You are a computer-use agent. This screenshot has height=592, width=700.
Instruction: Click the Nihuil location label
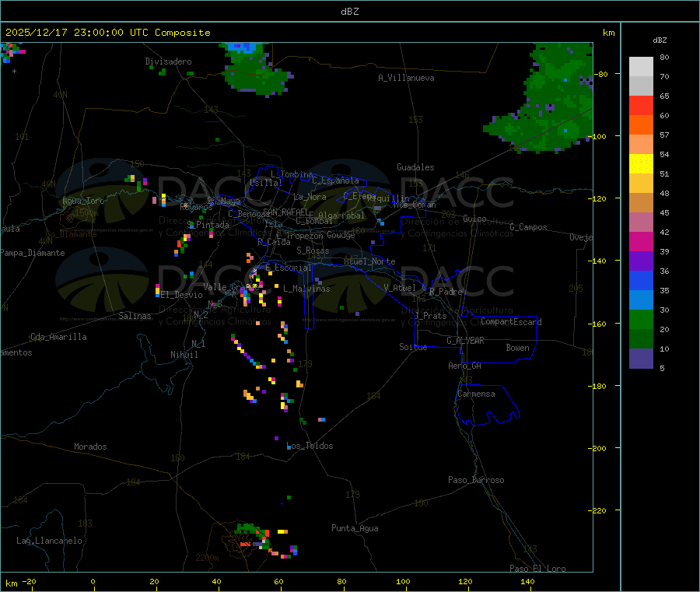[x=184, y=355]
